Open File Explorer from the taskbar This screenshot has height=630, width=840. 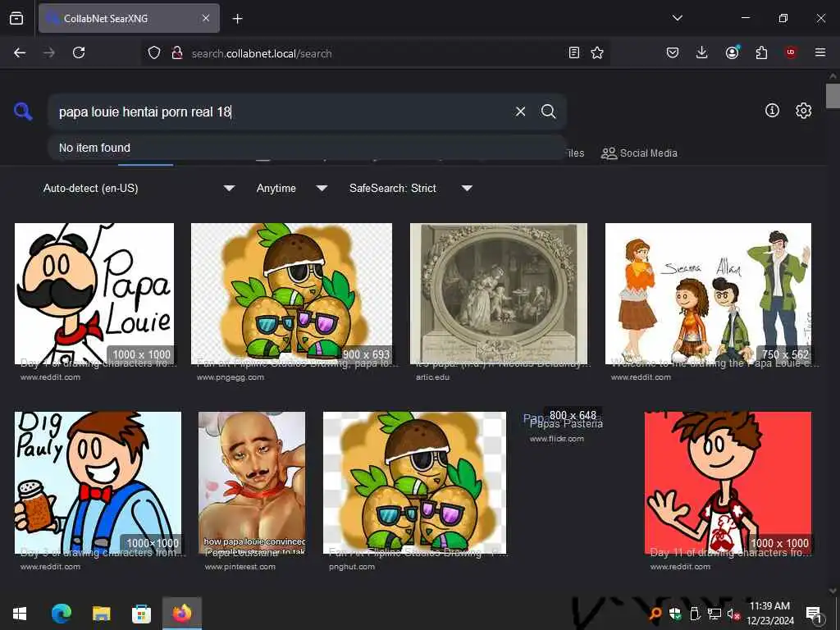click(101, 614)
